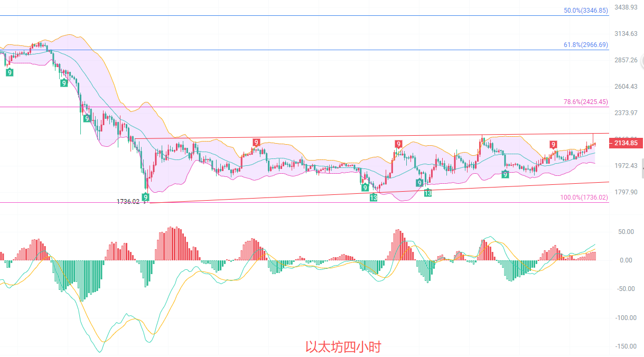Click the 100.0%(1736.02) Fibonacci level label
This screenshot has width=644, height=357.
(584, 198)
